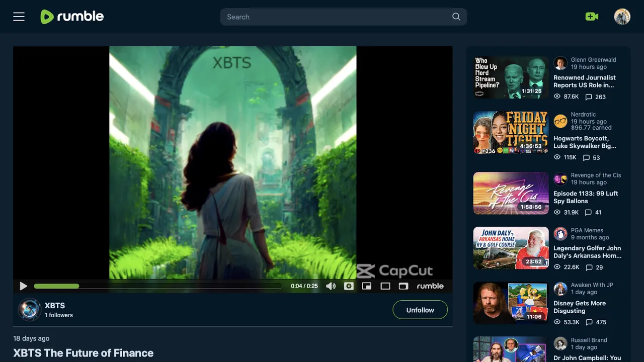
Task: Click the search magnifier icon
Action: [x=456, y=17]
